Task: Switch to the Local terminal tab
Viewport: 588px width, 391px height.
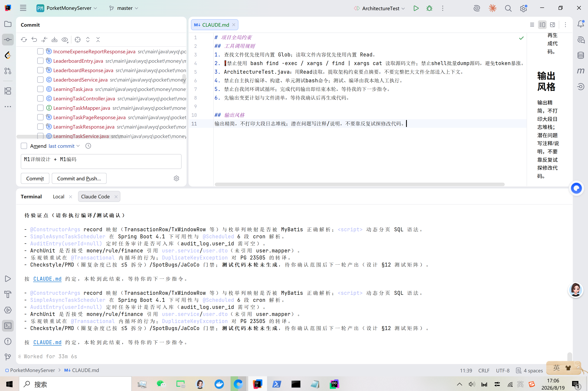Action: point(59,197)
